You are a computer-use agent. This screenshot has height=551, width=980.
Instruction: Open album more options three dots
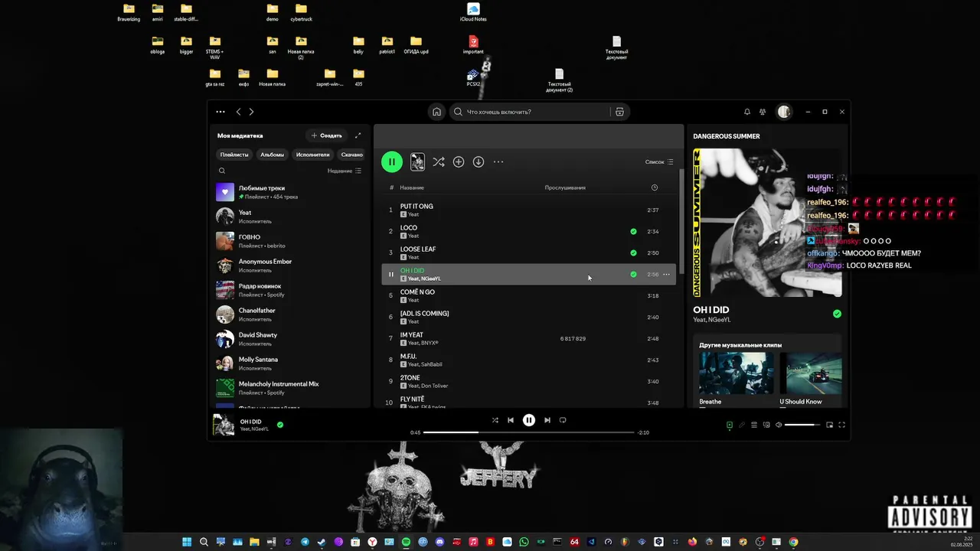point(498,161)
